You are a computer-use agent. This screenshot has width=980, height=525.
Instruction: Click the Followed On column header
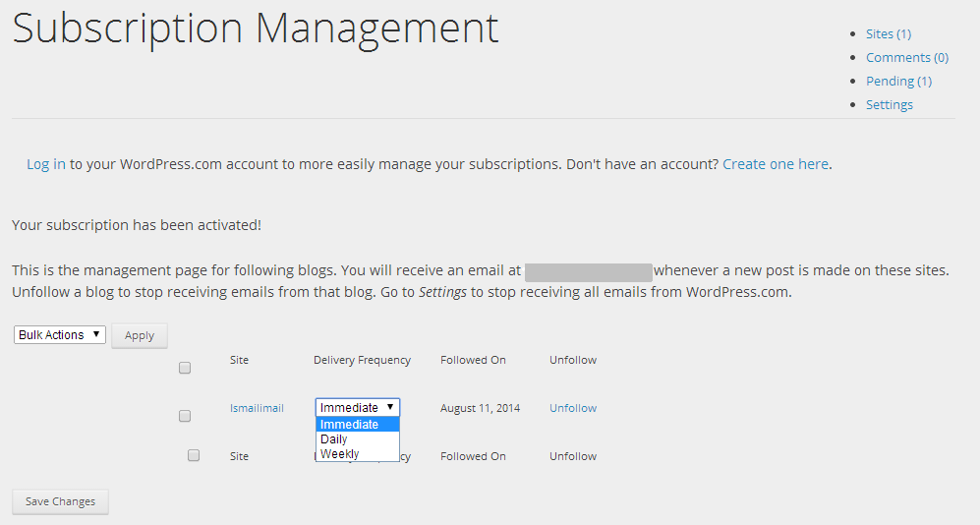[x=473, y=360]
